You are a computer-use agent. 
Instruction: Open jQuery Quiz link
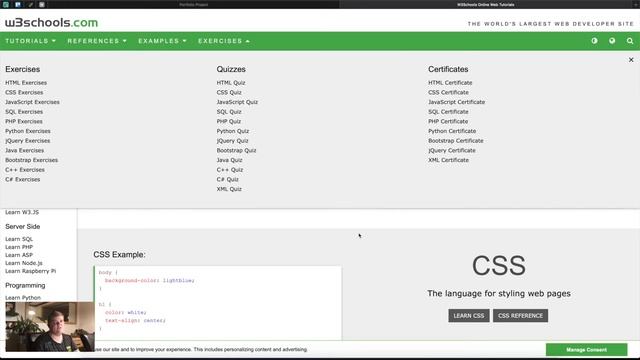pos(232,140)
